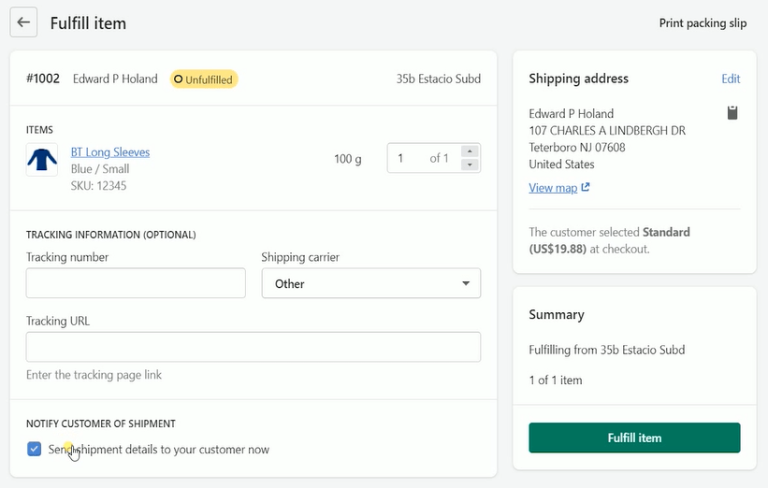Click Print packing slip

coord(702,23)
